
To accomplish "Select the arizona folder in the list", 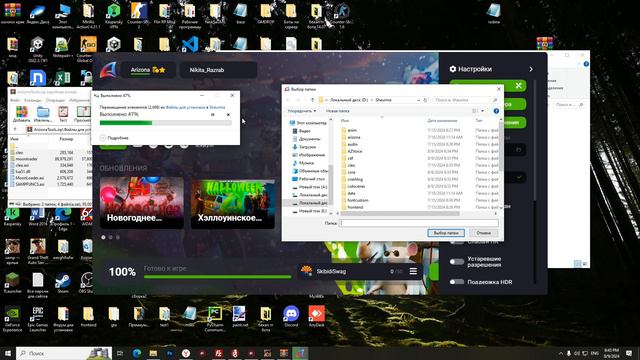I will point(354,138).
